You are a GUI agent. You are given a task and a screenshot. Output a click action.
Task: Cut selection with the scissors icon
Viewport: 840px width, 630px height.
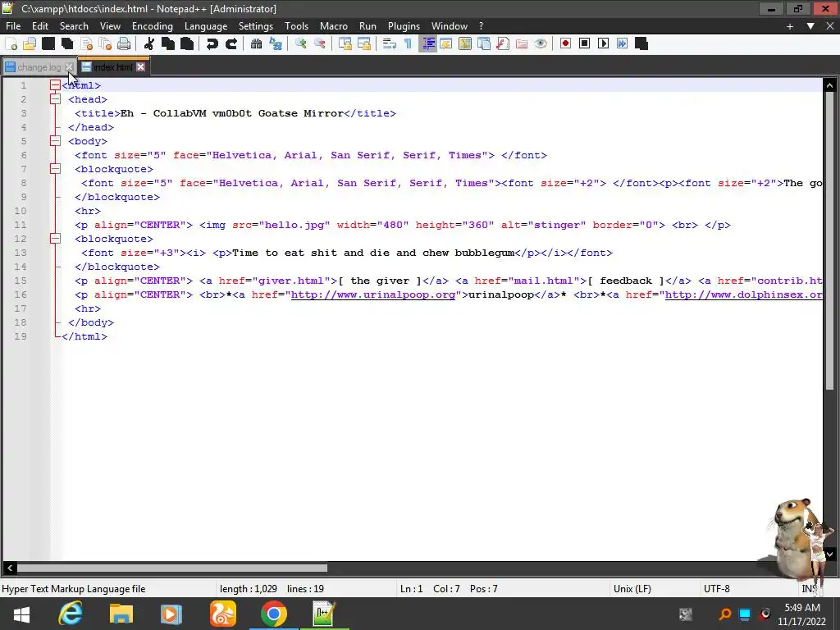[x=149, y=44]
